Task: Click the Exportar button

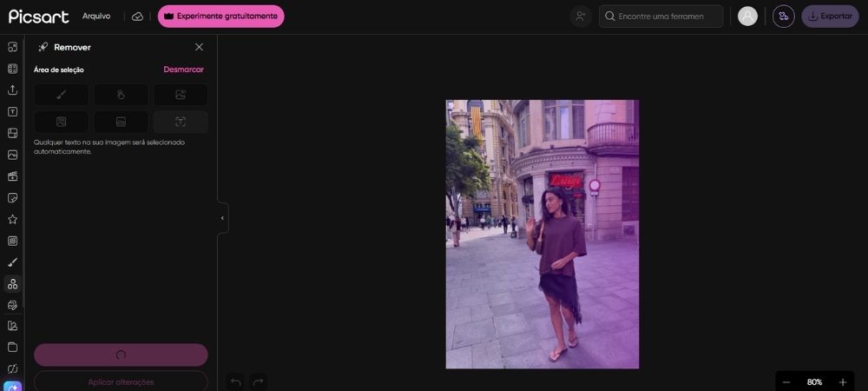Action: click(x=830, y=16)
